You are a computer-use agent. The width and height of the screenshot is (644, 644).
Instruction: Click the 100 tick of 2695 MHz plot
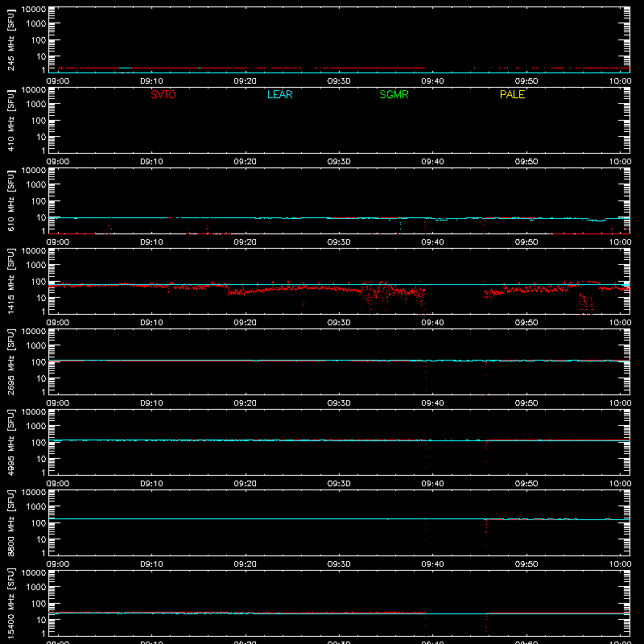point(38,362)
